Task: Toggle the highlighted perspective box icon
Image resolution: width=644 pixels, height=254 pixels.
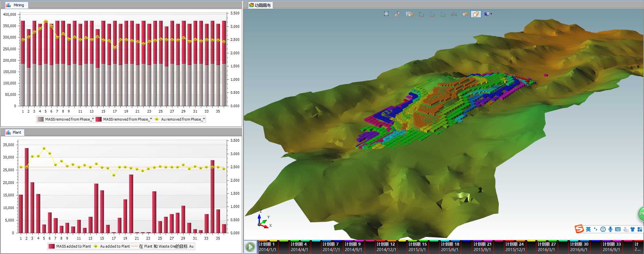Action: tap(476, 14)
